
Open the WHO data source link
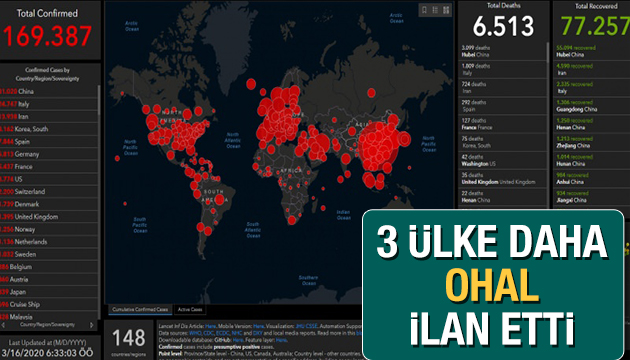coord(195,333)
